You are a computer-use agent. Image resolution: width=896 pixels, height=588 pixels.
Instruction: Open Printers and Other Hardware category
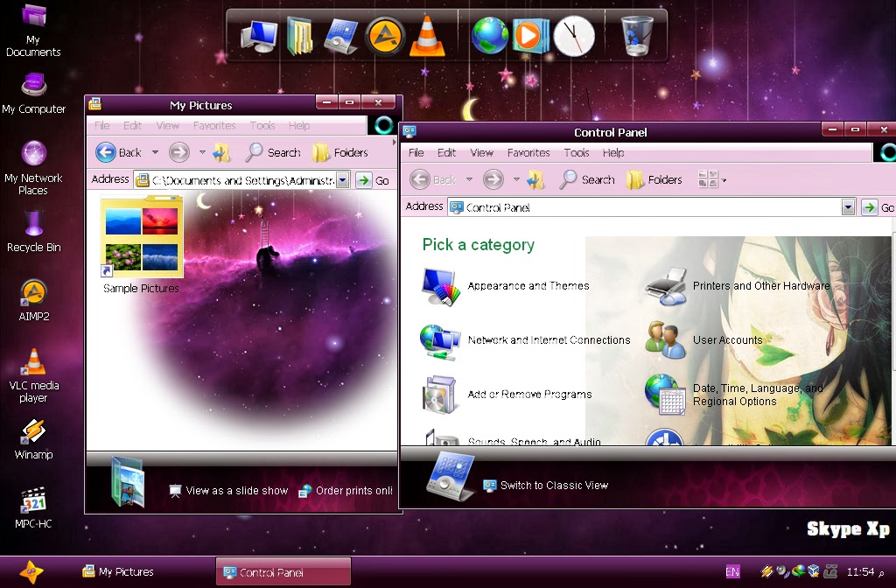point(737,286)
